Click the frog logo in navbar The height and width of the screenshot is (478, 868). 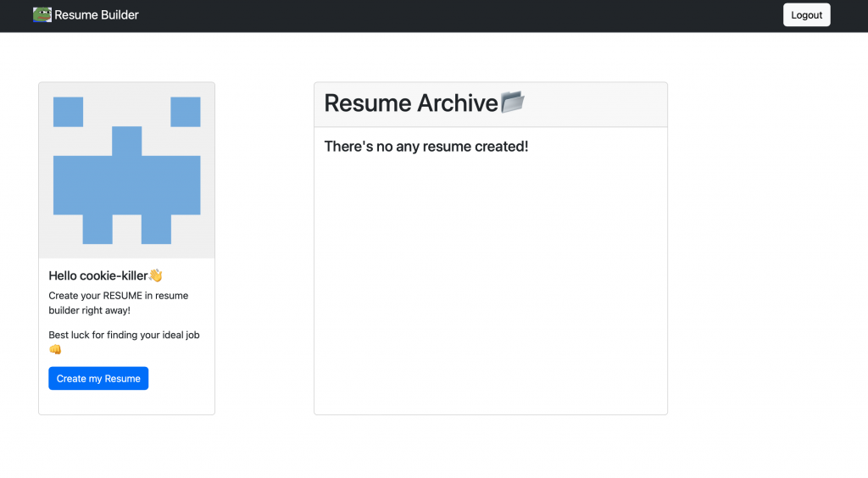42,14
